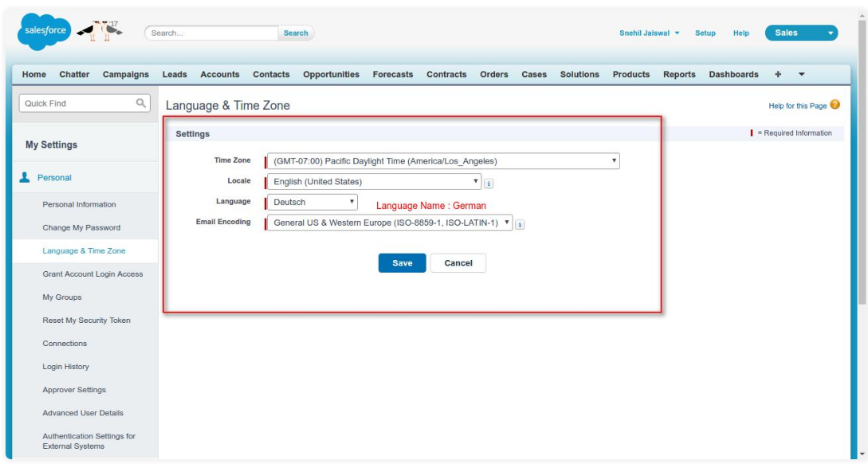
Task: Open the Campaigns tab
Action: (126, 74)
